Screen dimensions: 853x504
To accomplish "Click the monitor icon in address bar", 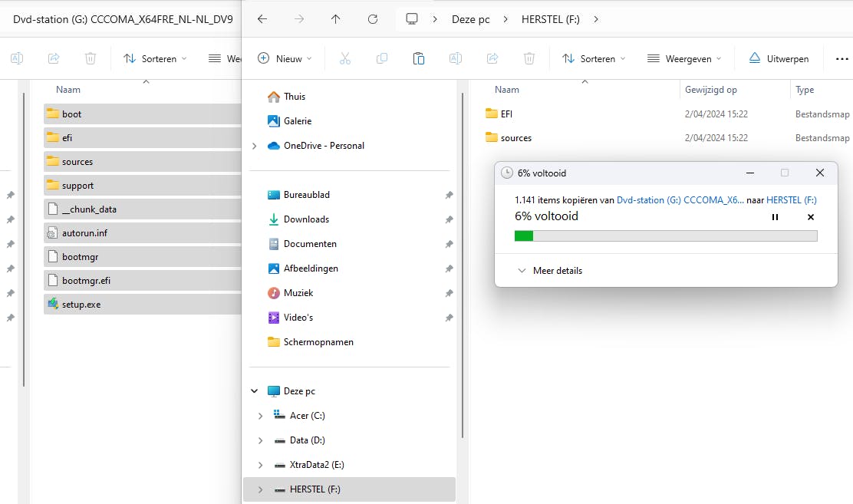I will tap(412, 19).
